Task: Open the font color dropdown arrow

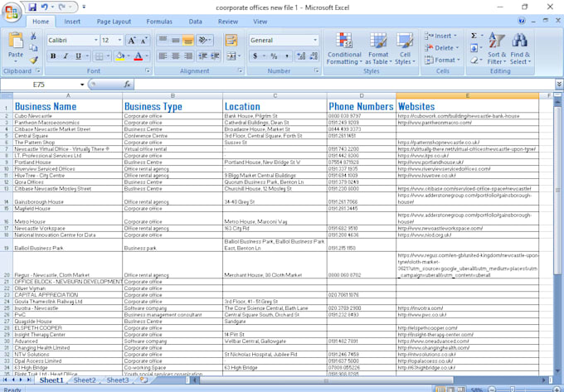Action: tap(147, 56)
